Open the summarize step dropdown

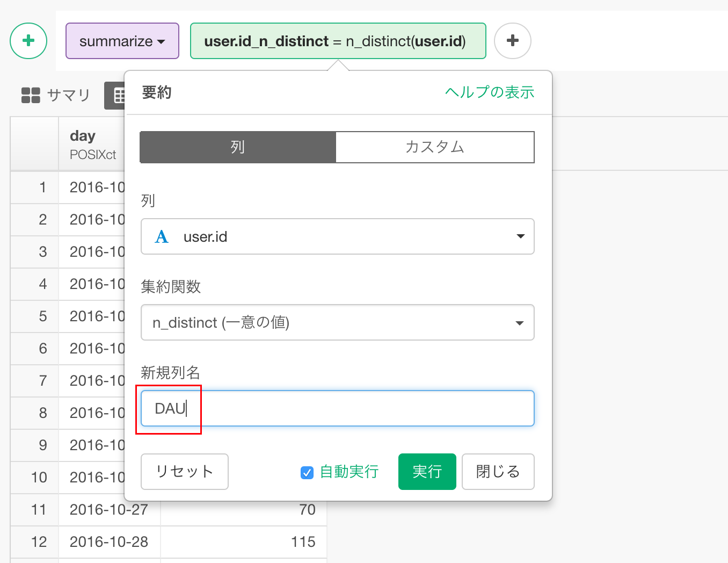122,41
